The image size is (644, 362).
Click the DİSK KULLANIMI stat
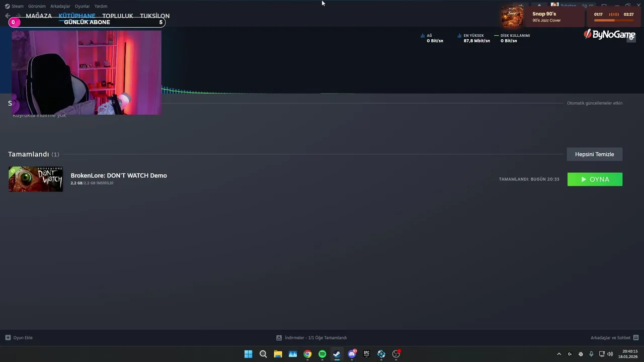[x=512, y=38]
